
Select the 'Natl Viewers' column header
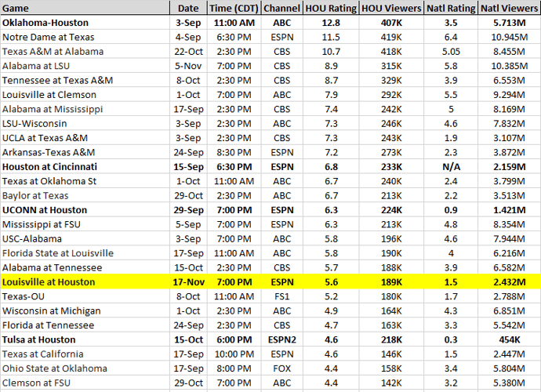[x=510, y=8]
